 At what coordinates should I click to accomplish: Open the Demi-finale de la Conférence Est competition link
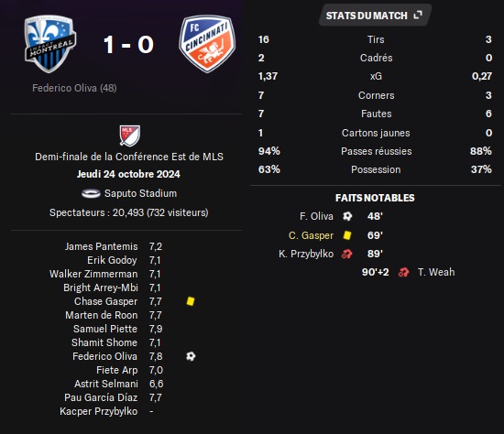coord(129,157)
